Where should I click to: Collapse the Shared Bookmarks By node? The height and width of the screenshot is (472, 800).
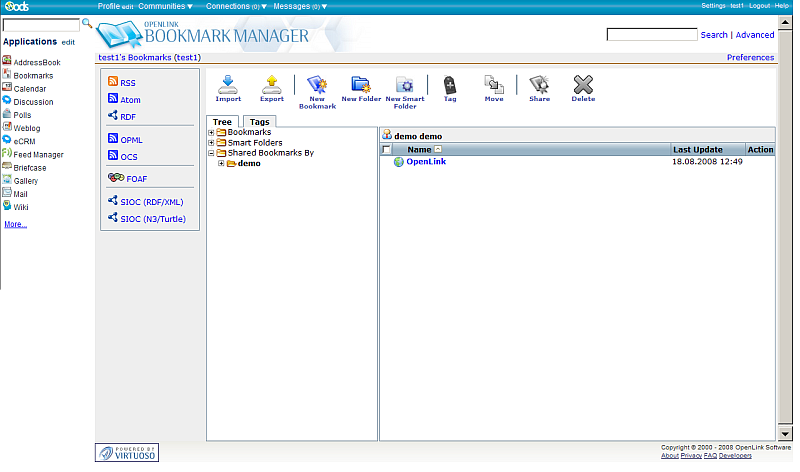coord(211,153)
